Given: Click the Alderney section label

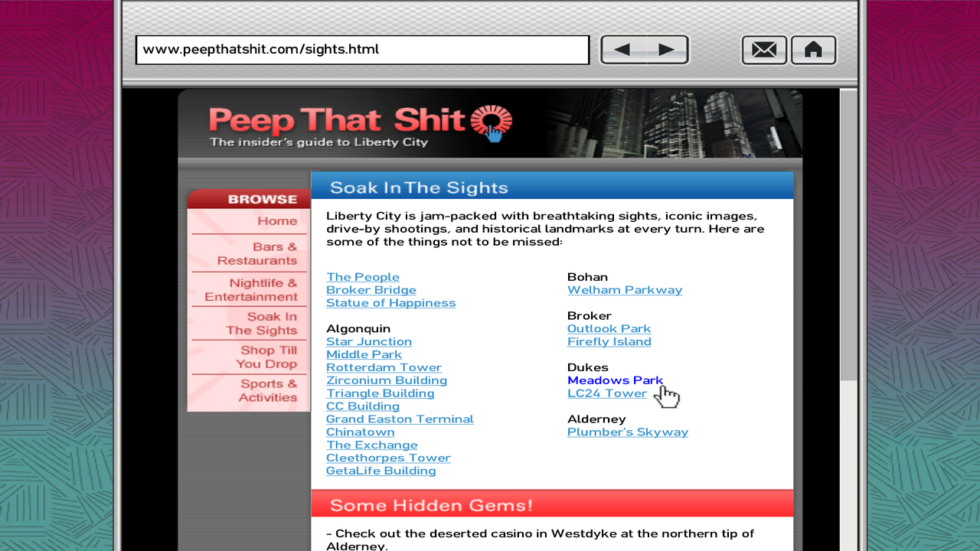Looking at the screenshot, I should [596, 419].
